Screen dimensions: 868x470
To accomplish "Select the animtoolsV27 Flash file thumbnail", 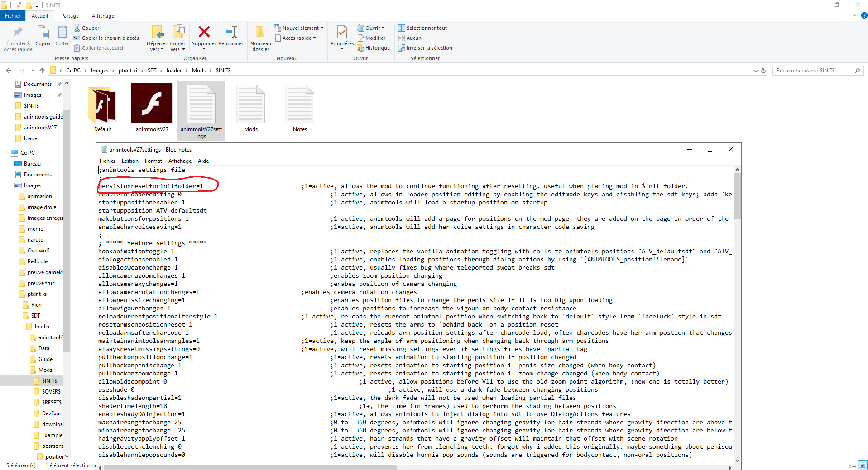I will tap(152, 103).
